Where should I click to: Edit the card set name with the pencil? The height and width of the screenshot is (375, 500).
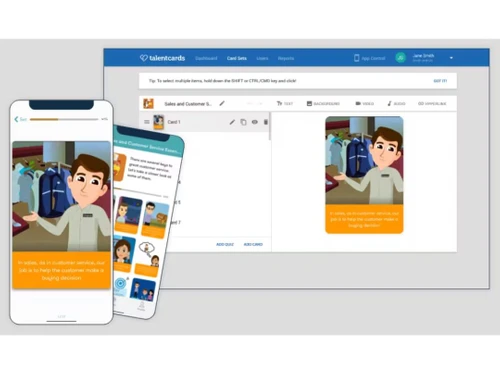click(x=222, y=104)
